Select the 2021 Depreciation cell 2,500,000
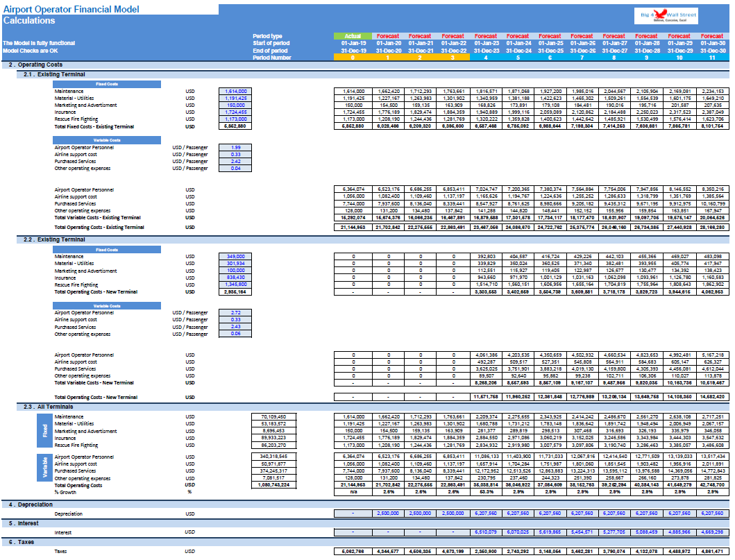The width and height of the screenshot is (735, 560). (x=420, y=514)
